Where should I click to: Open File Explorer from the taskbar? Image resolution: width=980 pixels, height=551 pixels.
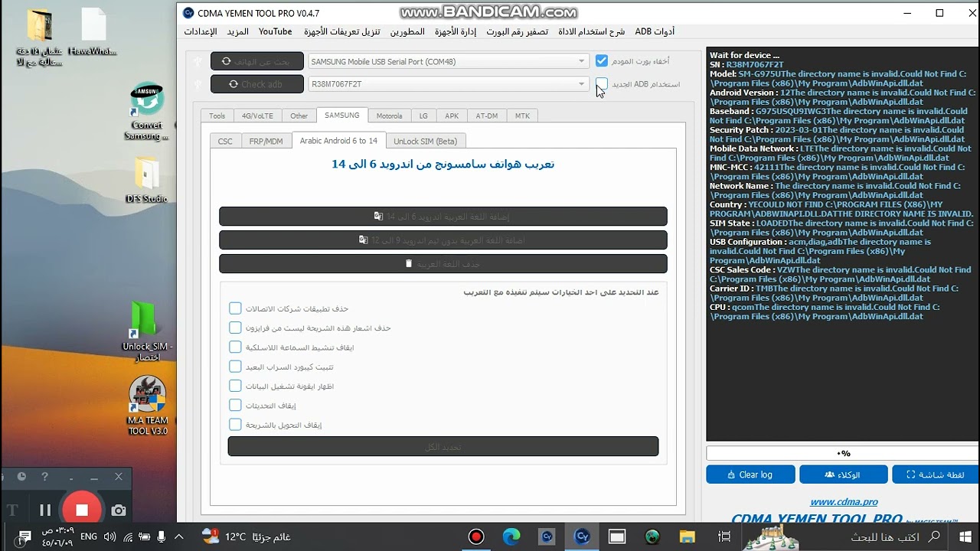click(x=688, y=536)
